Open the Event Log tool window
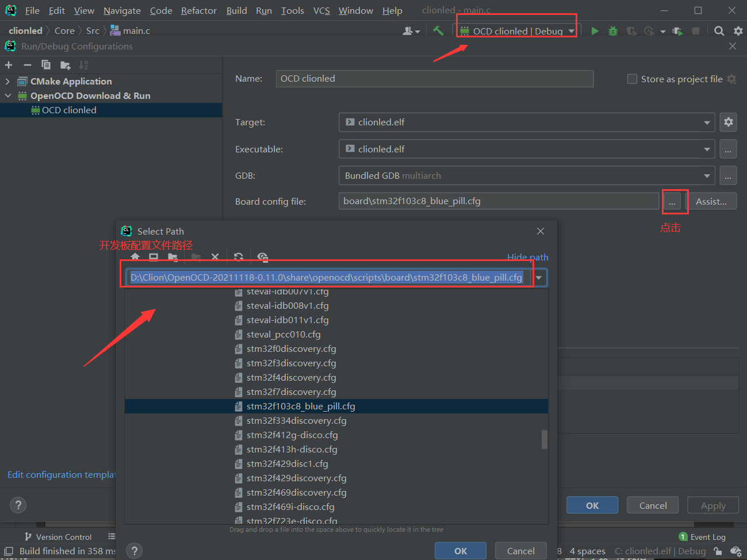This screenshot has height=560, width=747. [702, 536]
